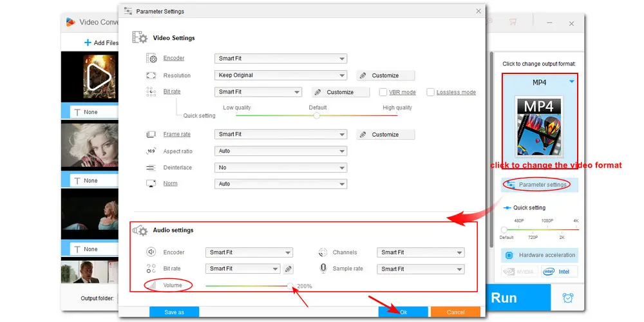This screenshot has width=644, height=322.
Task: Select the blonde woman video thumbnail
Action: (x=90, y=146)
